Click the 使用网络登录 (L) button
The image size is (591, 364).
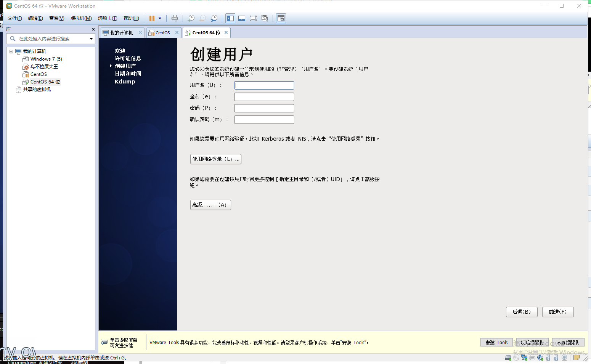tap(216, 159)
